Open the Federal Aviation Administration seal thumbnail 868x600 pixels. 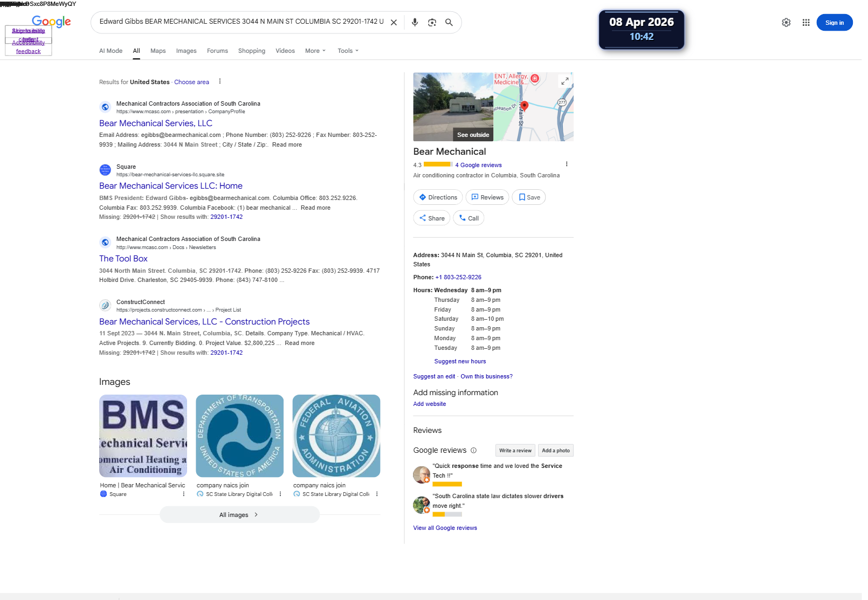[x=336, y=436]
